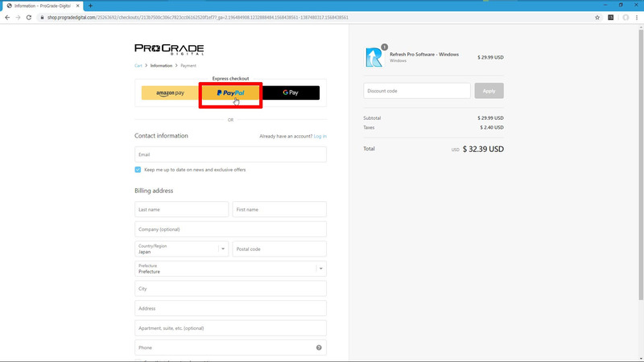The width and height of the screenshot is (644, 362).
Task: Open the browser extension icon beside the star
Action: [x=611, y=17]
